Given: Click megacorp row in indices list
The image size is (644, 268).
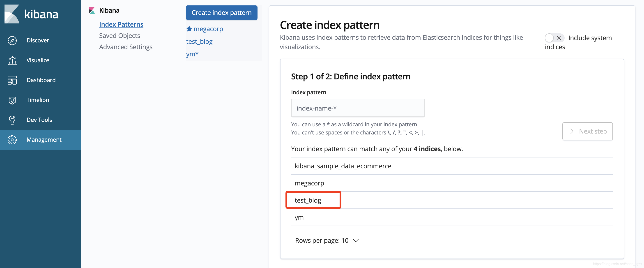Looking at the screenshot, I should tap(452, 183).
